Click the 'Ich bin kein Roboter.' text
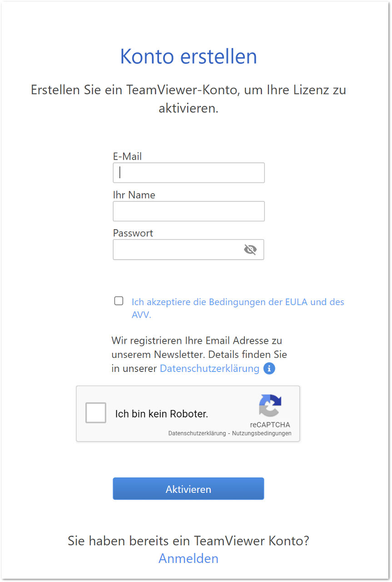 (162, 414)
